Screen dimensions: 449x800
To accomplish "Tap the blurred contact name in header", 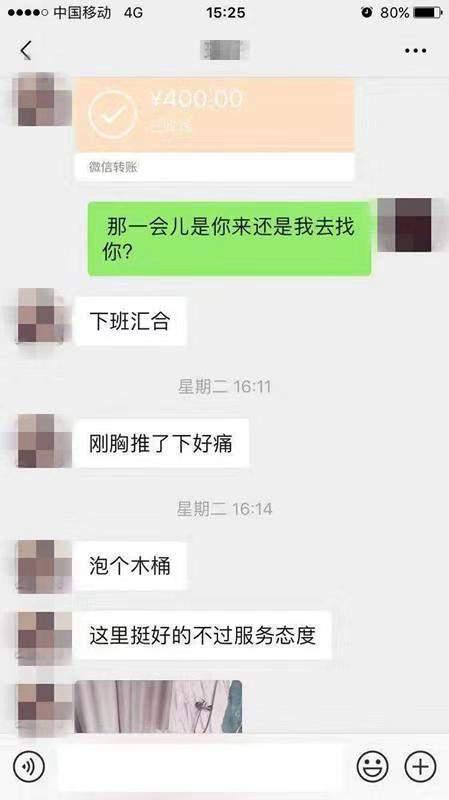I will [224, 50].
